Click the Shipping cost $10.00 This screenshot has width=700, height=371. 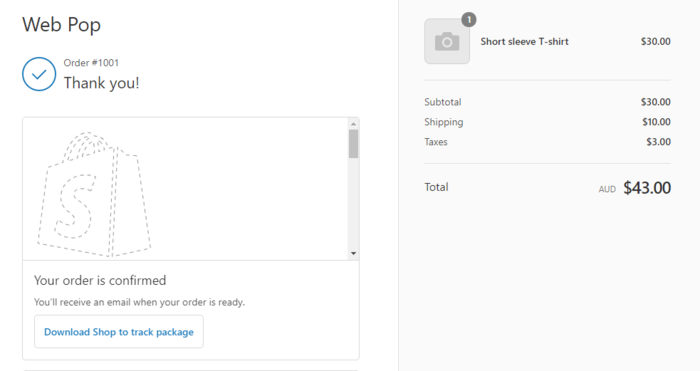coord(656,122)
